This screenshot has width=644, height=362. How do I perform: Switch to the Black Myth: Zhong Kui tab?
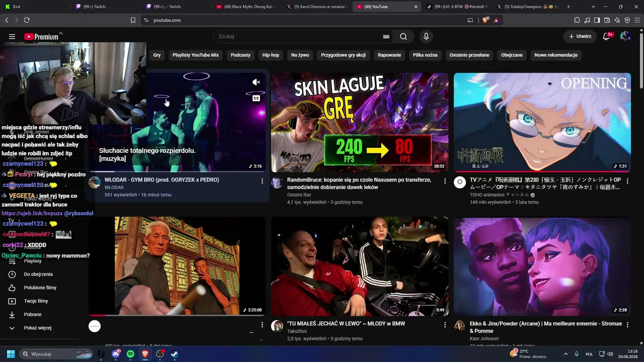pyautogui.click(x=246, y=7)
